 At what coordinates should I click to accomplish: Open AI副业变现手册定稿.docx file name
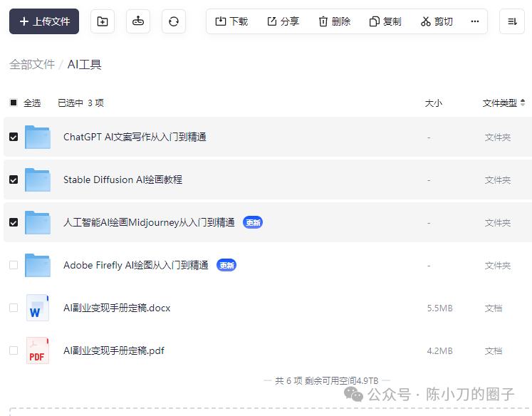point(117,308)
